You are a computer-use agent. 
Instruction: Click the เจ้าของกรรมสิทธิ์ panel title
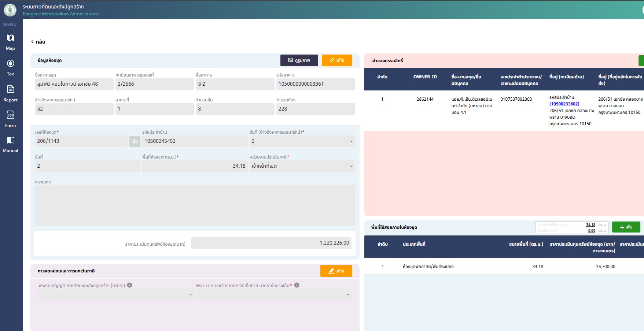(387, 61)
